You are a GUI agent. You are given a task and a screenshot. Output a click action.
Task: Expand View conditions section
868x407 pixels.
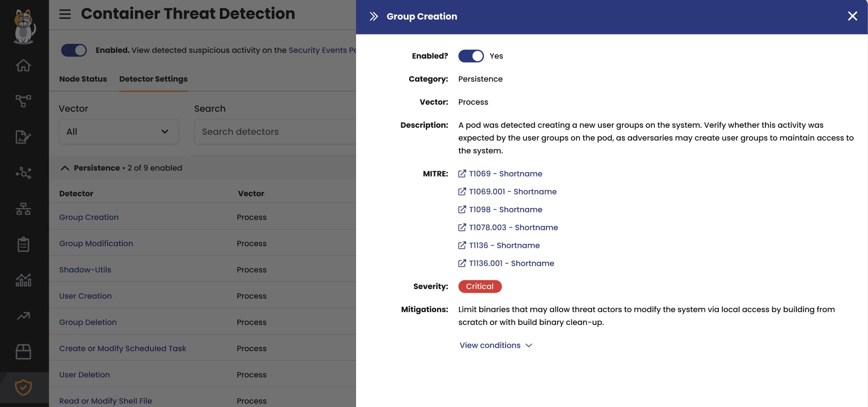coord(495,346)
